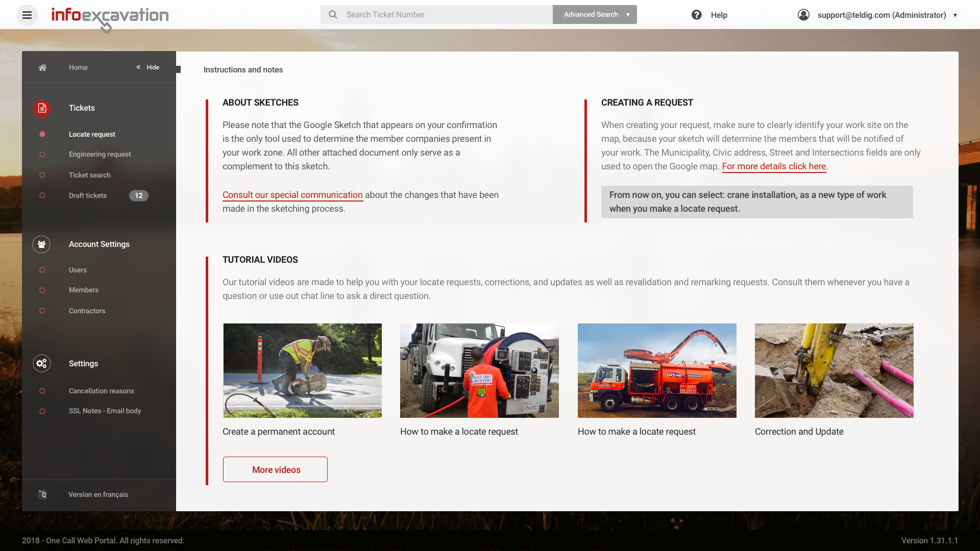Click the search magnifier icon
Screen dimensions: 980x551
tap(333, 15)
